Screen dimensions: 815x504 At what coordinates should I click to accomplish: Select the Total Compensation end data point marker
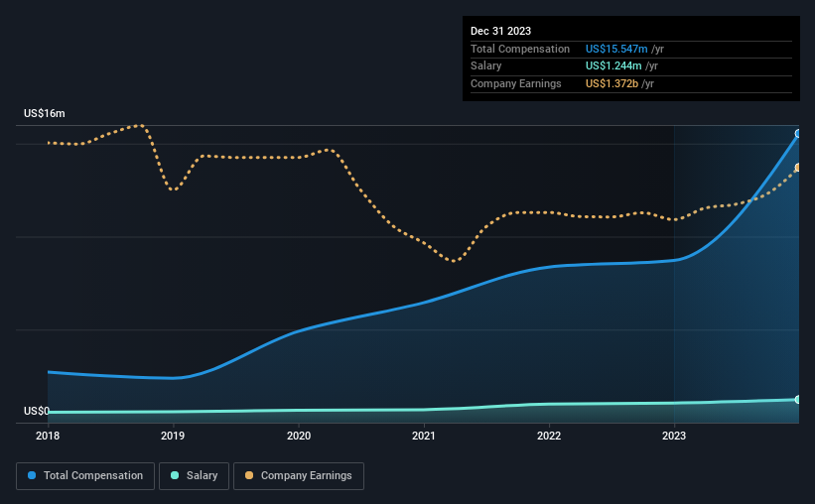798,134
